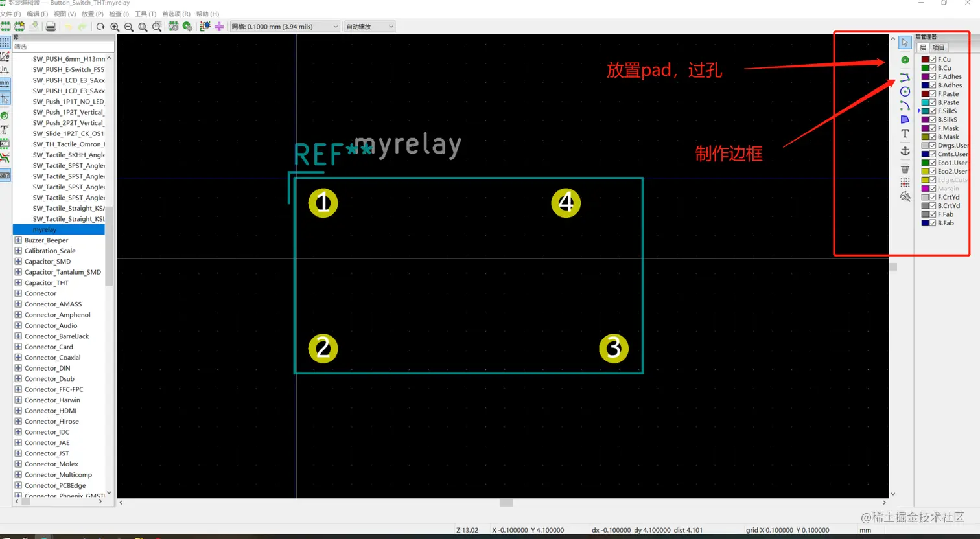Select the myrelay footprint in library tree

pos(58,230)
